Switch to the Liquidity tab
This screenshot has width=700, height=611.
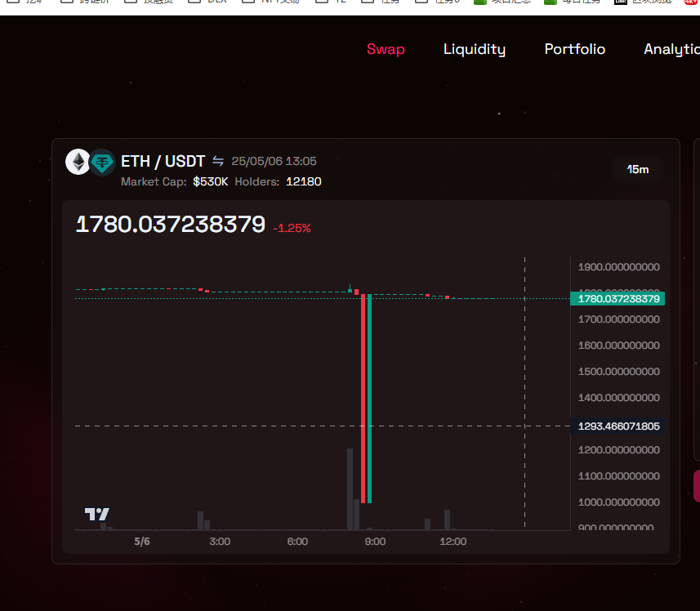(x=475, y=49)
